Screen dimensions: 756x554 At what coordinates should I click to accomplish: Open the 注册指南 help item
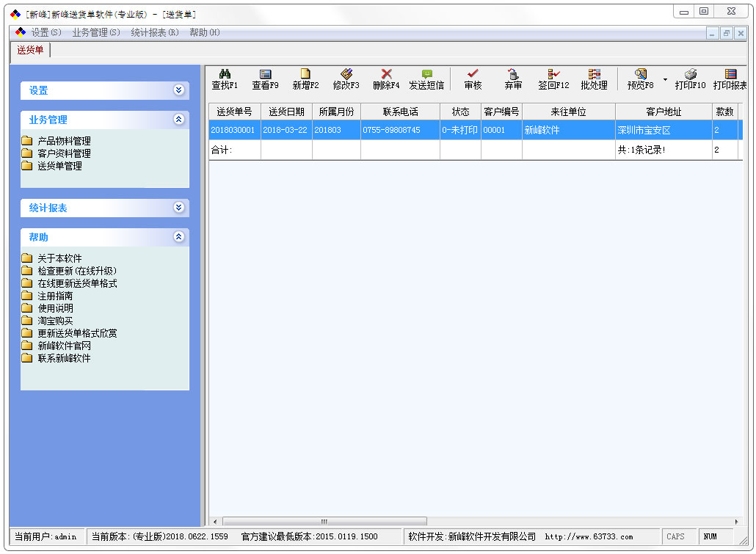click(56, 296)
